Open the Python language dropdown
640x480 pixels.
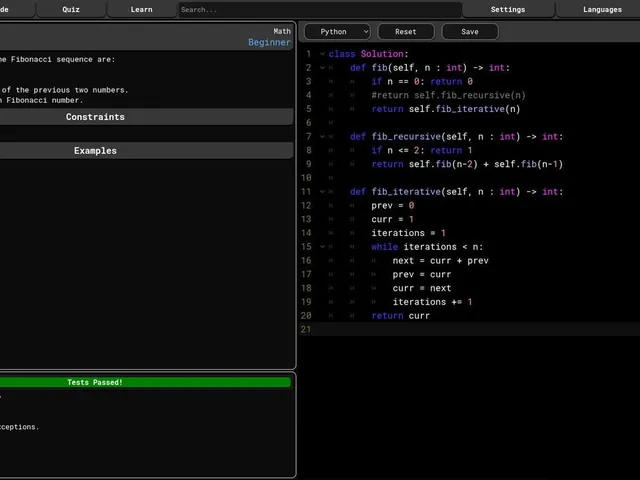337,32
